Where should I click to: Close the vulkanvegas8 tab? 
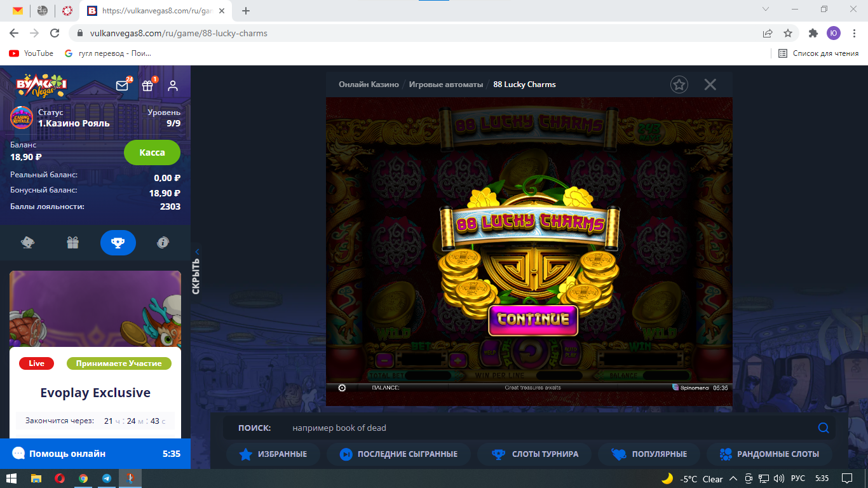[x=221, y=11]
